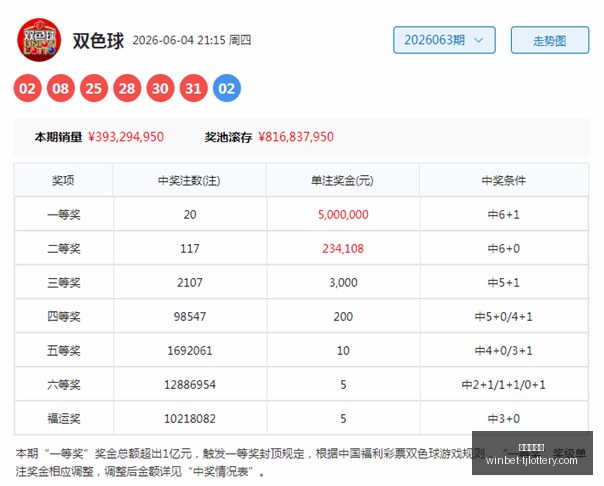604x486 pixels.
Task: Click the 走势图 trend chart button
Action: point(550,40)
